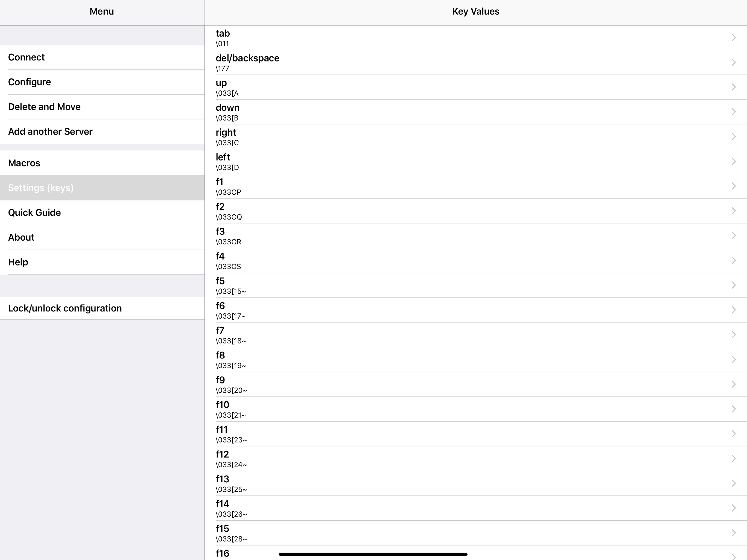Expand the f12 row disclosure chevron
Viewport: 747px width, 560px height.
[733, 458]
